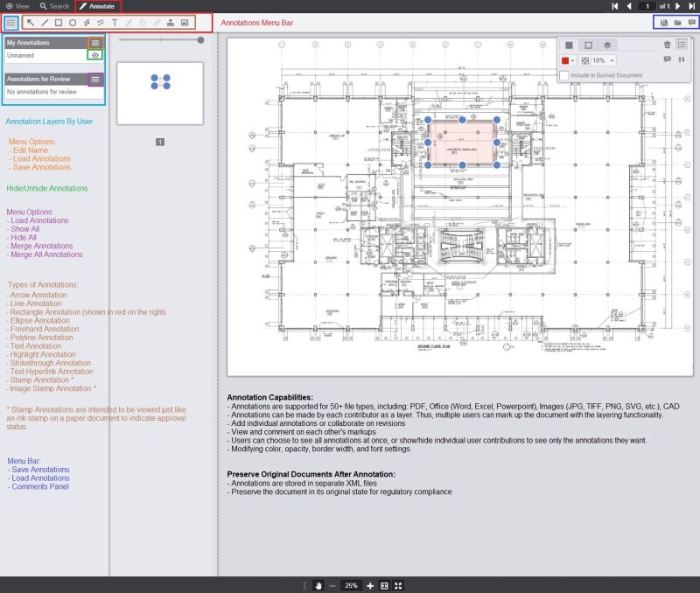The height and width of the screenshot is (593, 700).
Task: Toggle the freehand annotation tool
Action: 87,24
